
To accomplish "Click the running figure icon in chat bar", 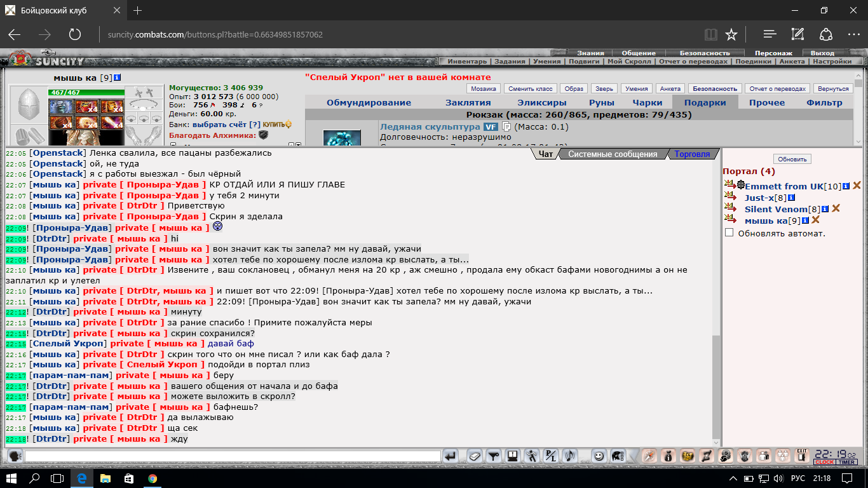I will pyautogui.click(x=532, y=456).
